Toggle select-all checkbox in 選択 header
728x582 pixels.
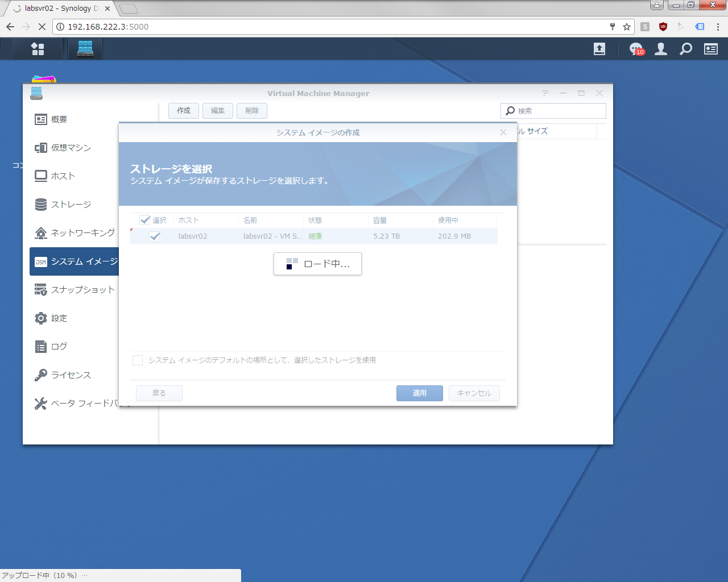(x=145, y=220)
